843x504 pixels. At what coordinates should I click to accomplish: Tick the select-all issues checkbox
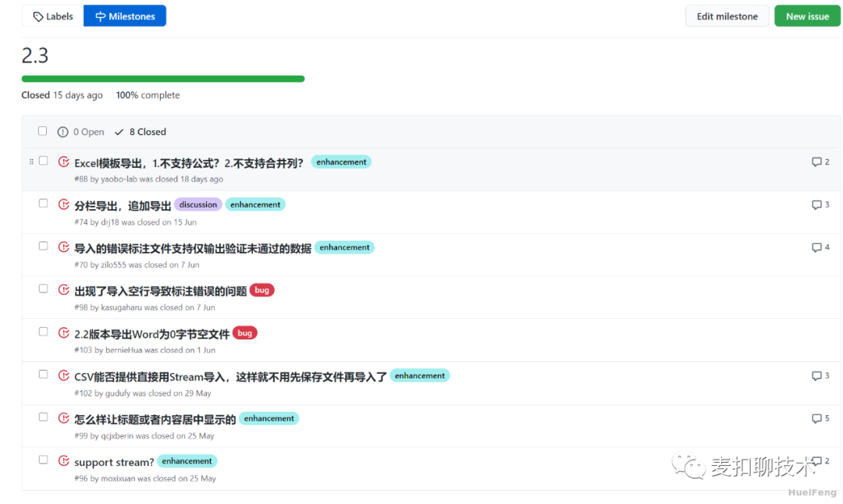42,131
